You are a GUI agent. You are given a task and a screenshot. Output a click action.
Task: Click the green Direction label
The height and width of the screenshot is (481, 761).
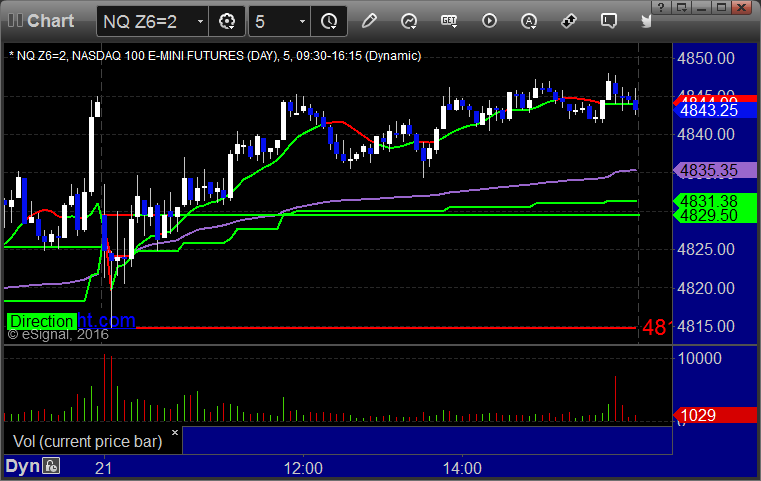point(42,321)
